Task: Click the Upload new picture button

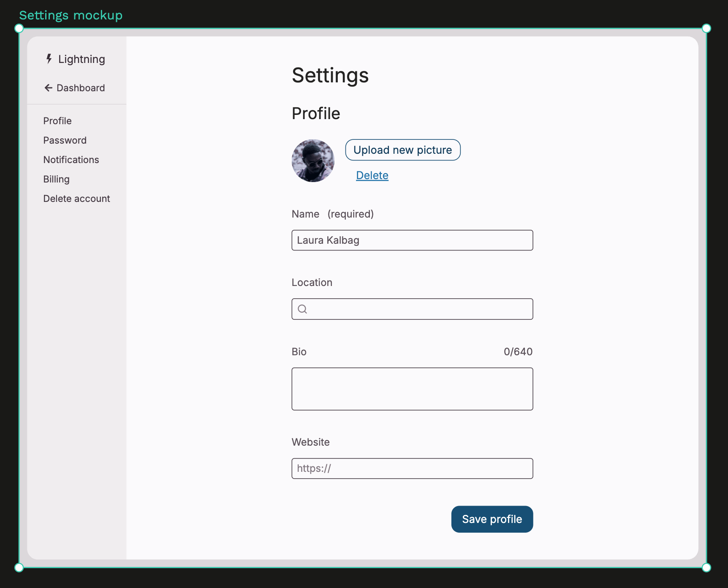Action: pos(403,150)
